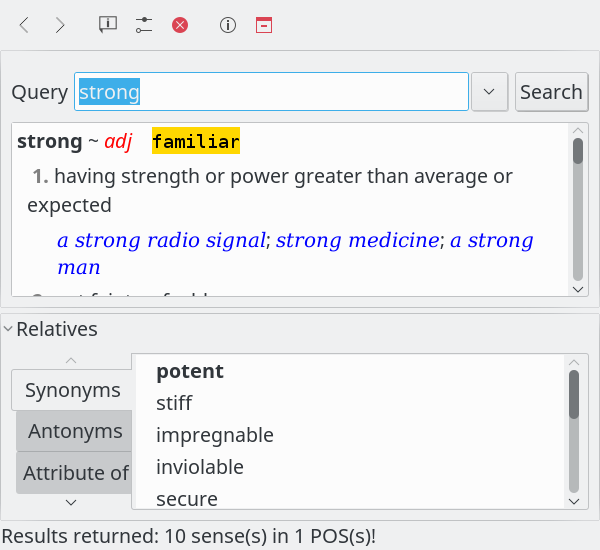The image size is (600, 550).
Task: Click the circled 'i' about icon
Action: coord(228,25)
